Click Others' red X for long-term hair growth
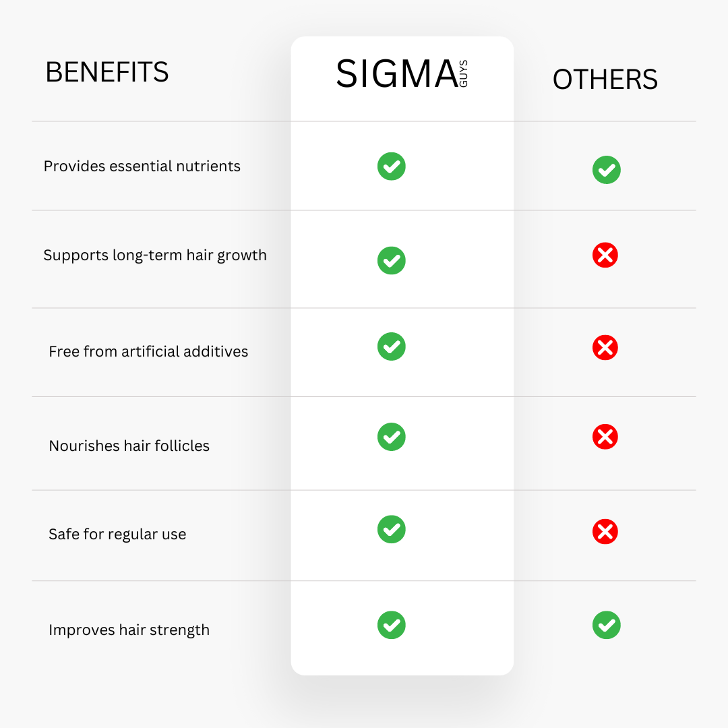 (605, 255)
